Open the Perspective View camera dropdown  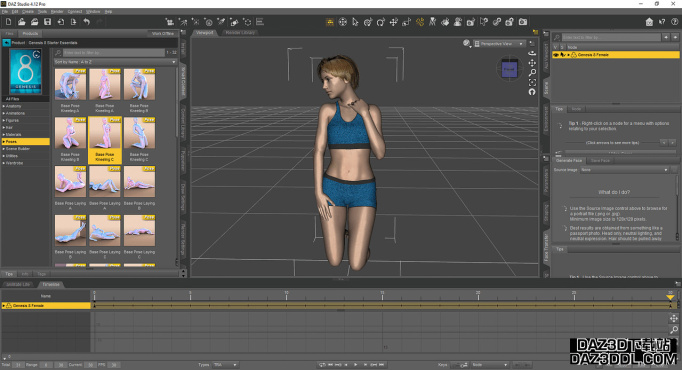coord(499,43)
